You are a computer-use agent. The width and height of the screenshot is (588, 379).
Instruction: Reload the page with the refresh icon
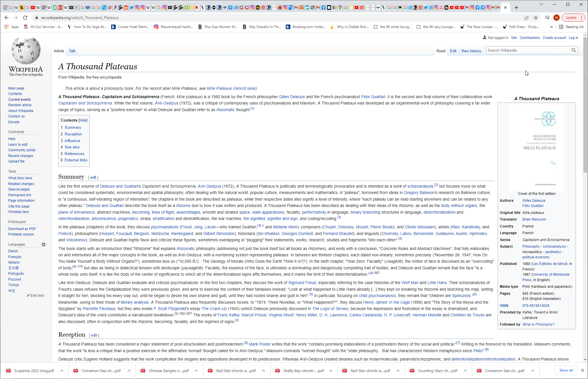(25, 18)
